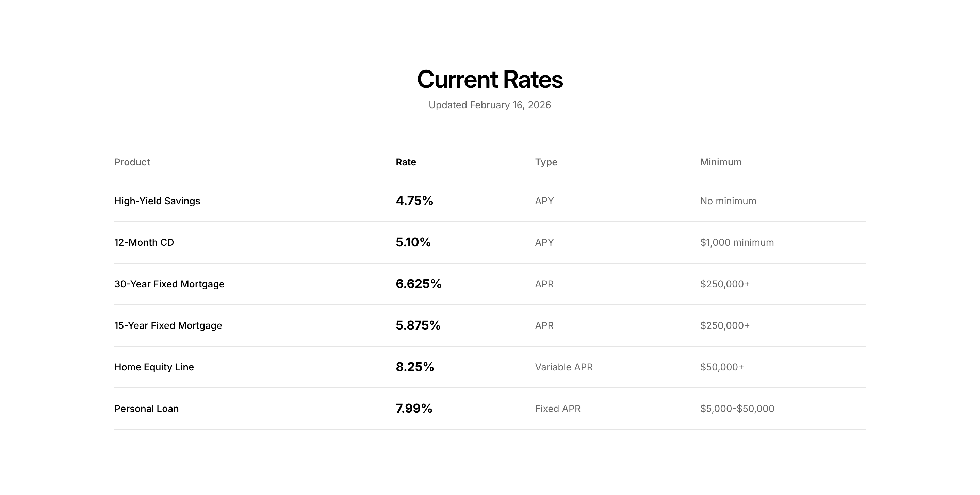
Task: Click the Type column header
Action: click(x=546, y=162)
